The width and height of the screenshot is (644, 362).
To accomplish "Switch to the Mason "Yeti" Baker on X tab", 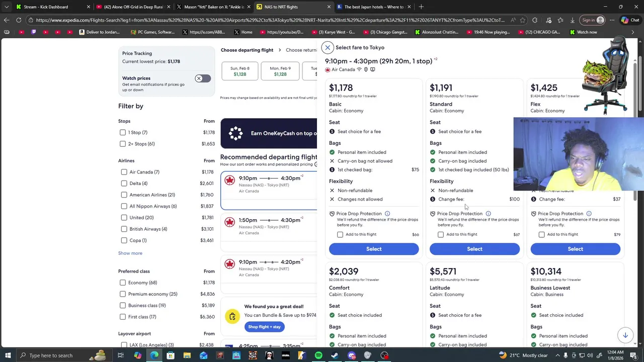I will click(214, 7).
